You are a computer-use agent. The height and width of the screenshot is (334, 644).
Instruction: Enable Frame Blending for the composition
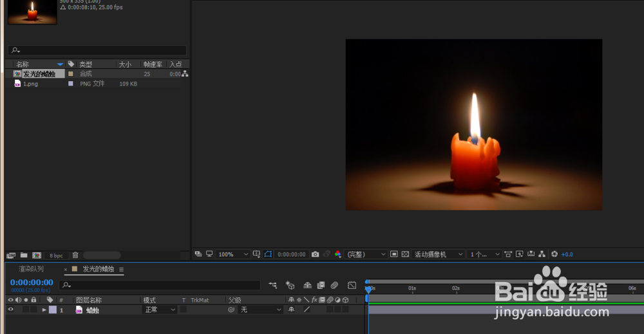click(321, 284)
